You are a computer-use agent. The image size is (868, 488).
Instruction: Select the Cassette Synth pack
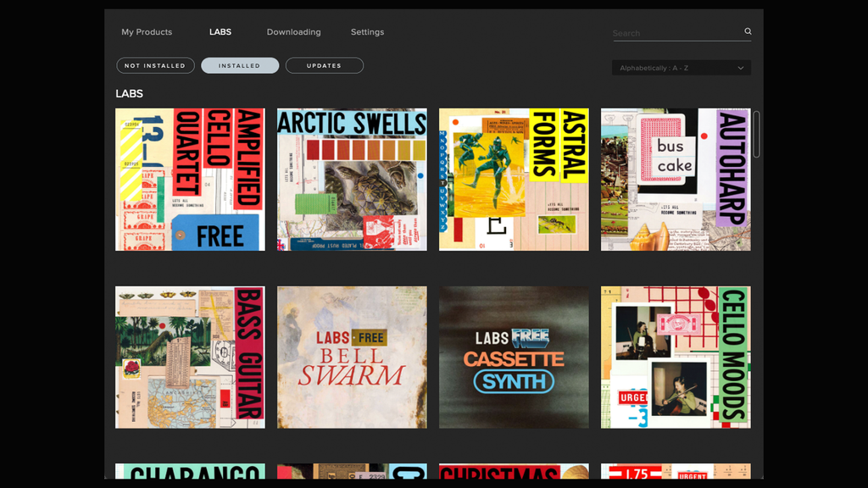click(513, 357)
